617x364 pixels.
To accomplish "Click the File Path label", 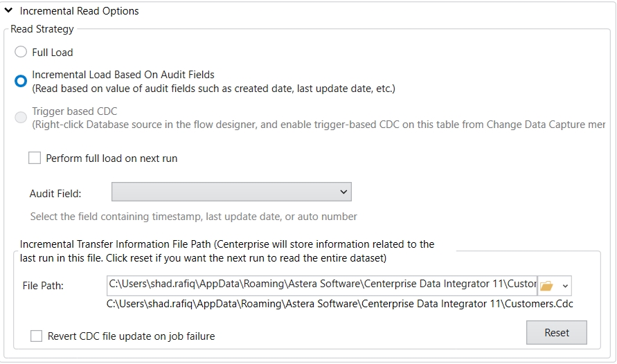I will 43,286.
